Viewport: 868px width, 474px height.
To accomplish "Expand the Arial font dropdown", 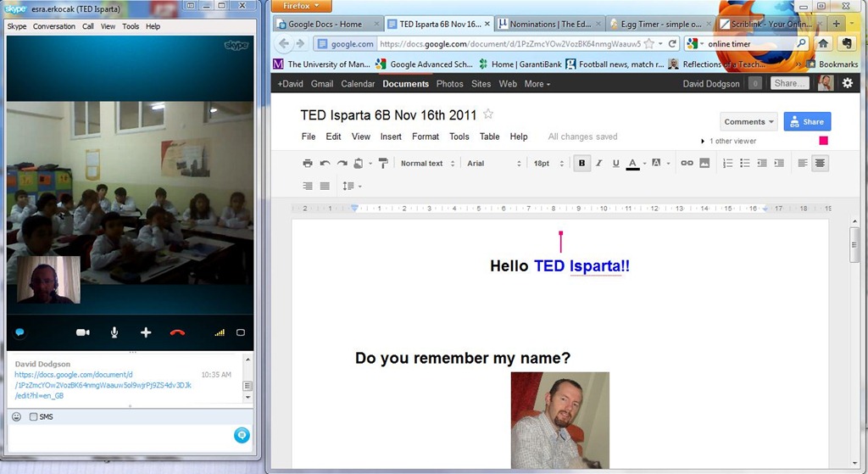I will tap(494, 163).
